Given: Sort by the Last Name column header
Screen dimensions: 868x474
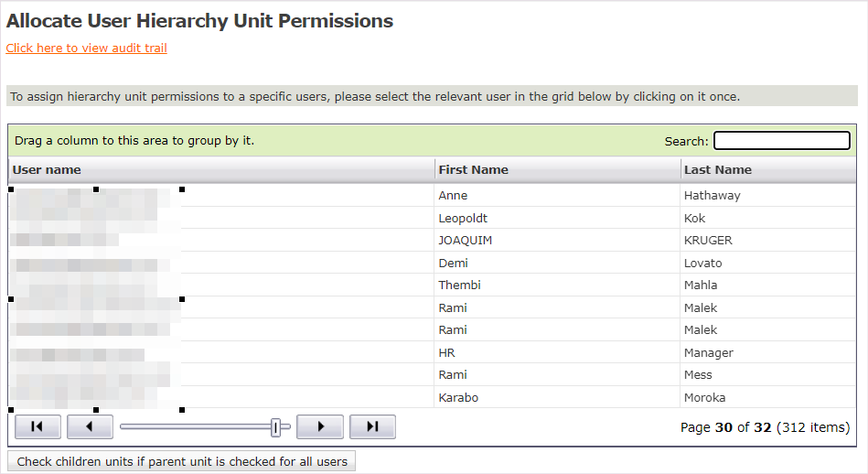Looking at the screenshot, I should pos(718,170).
